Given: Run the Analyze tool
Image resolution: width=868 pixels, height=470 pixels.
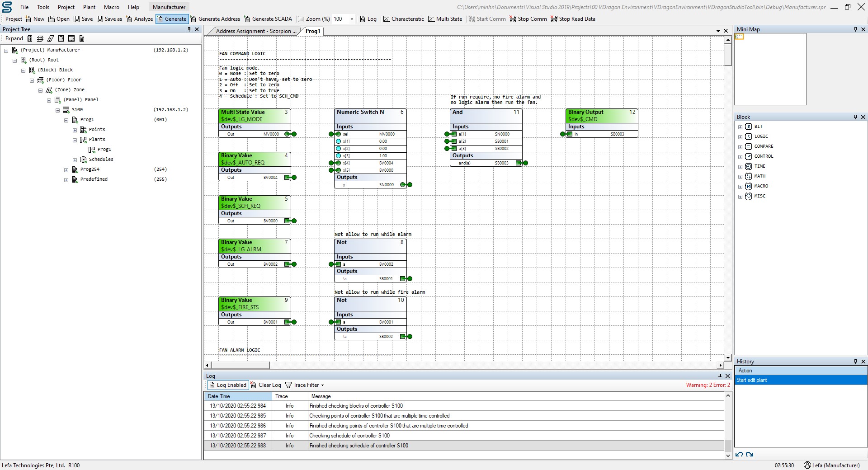Looking at the screenshot, I should pos(140,19).
